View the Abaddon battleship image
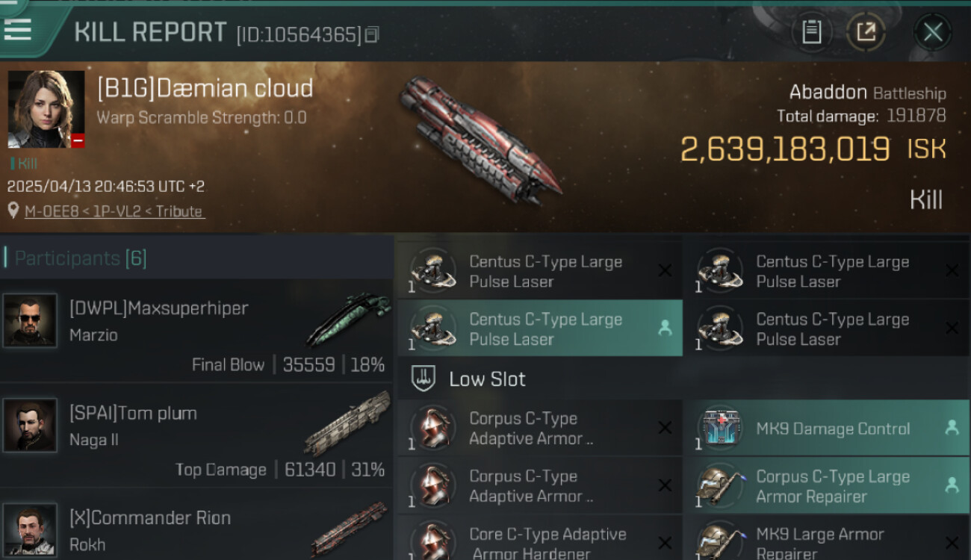Image resolution: width=971 pixels, height=560 pixels. click(479, 140)
